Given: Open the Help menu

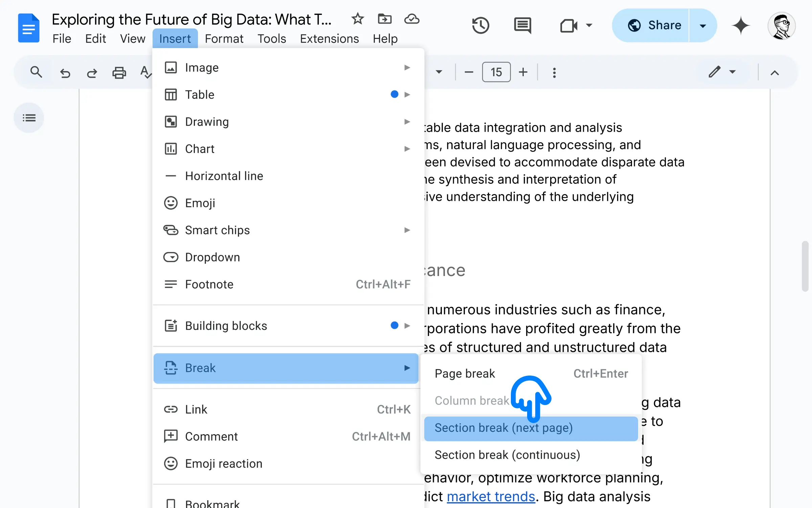Looking at the screenshot, I should 385,39.
